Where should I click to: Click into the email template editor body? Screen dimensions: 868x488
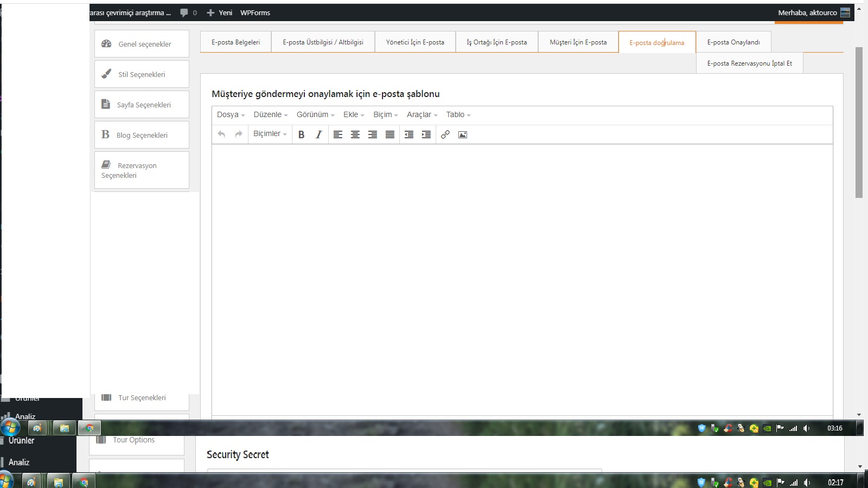[522, 279]
